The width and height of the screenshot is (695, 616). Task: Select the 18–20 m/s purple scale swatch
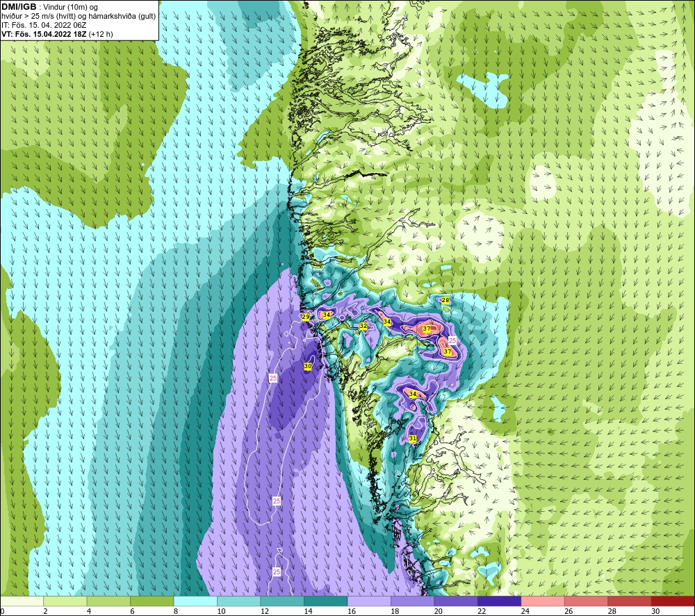413,601
